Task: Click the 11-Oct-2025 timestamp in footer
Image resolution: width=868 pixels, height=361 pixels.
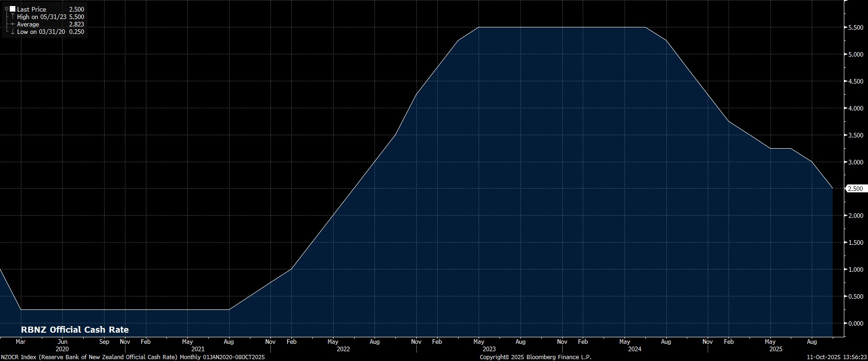Action: [x=836, y=357]
